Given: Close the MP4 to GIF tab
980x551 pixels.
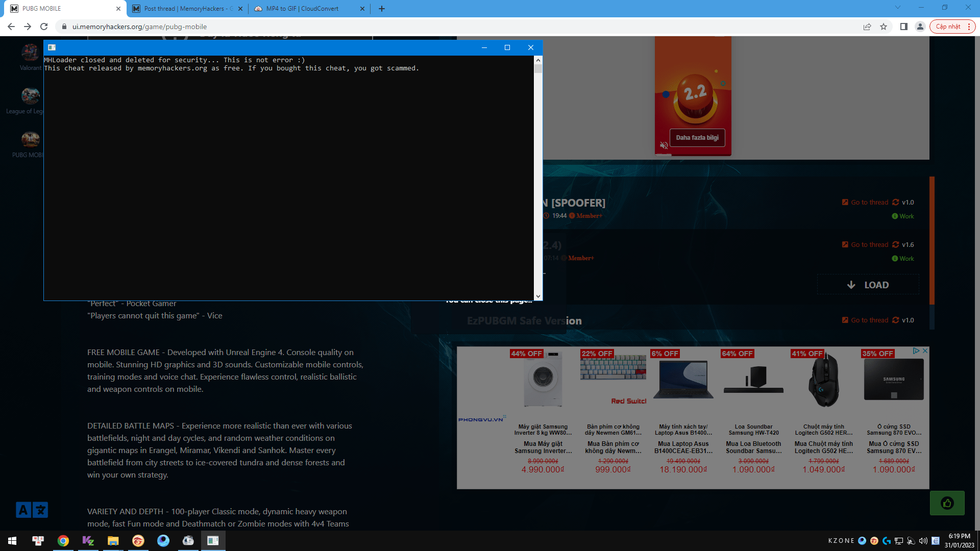Looking at the screenshot, I should [x=362, y=9].
